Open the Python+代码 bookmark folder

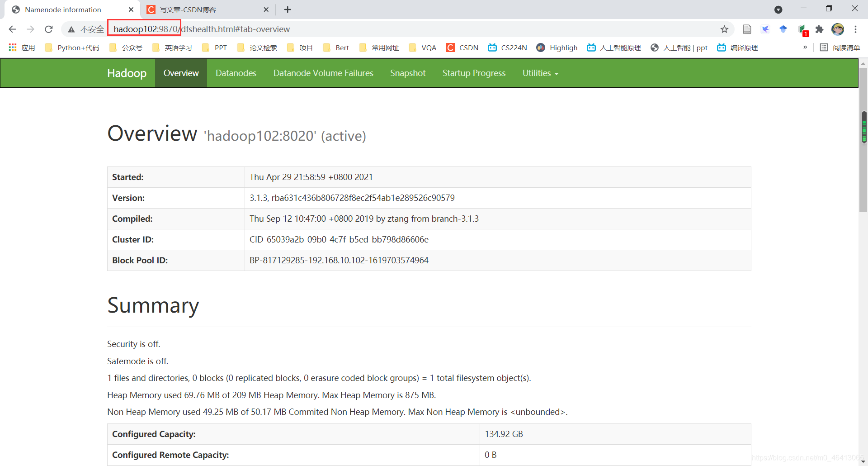72,48
